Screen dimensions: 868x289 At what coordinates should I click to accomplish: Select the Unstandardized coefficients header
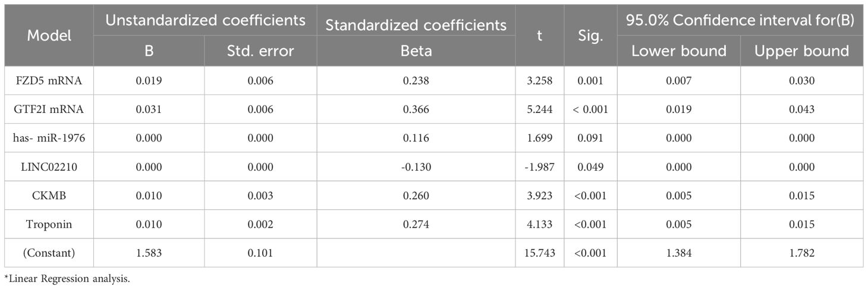205,20
